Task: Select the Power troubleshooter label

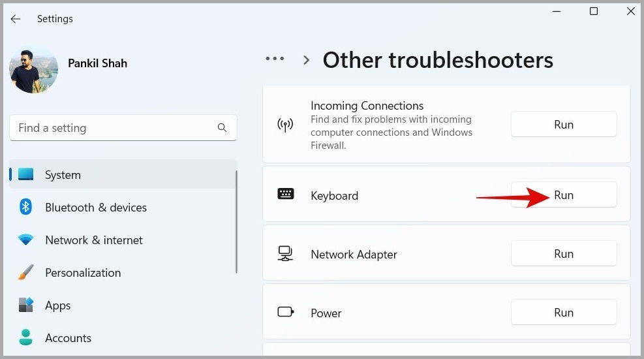Action: (326, 313)
